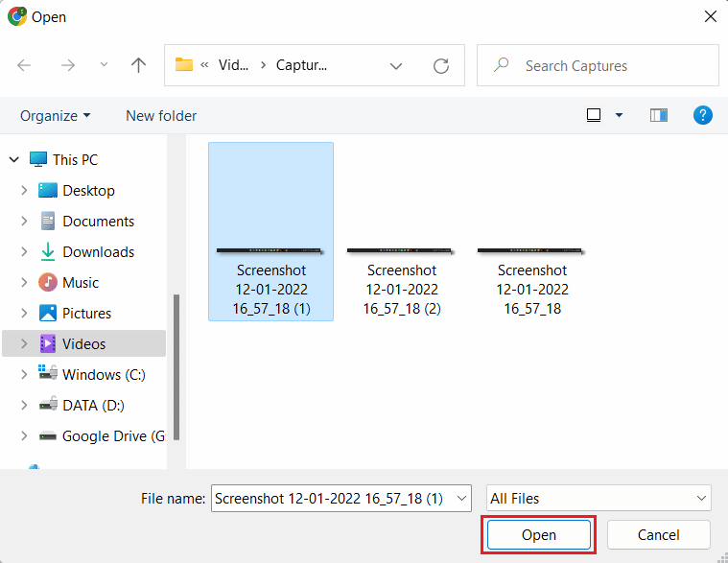The width and height of the screenshot is (728, 563).
Task: Click the Pictures icon
Action: point(47,313)
